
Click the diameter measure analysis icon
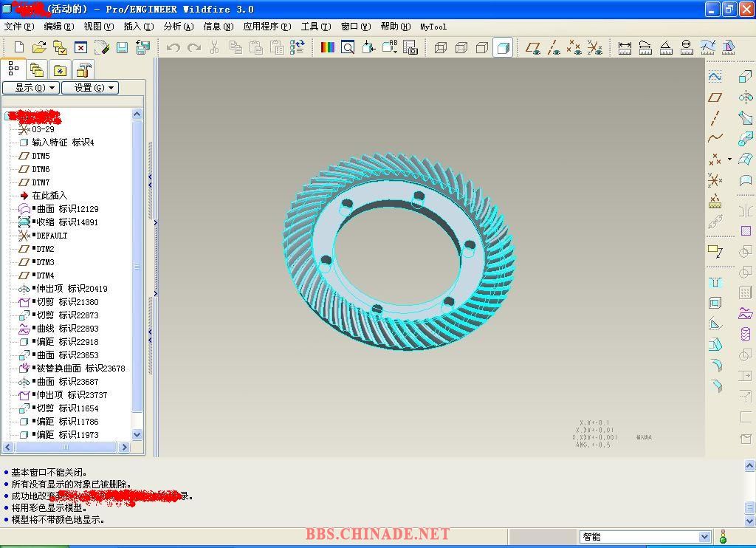point(687,47)
